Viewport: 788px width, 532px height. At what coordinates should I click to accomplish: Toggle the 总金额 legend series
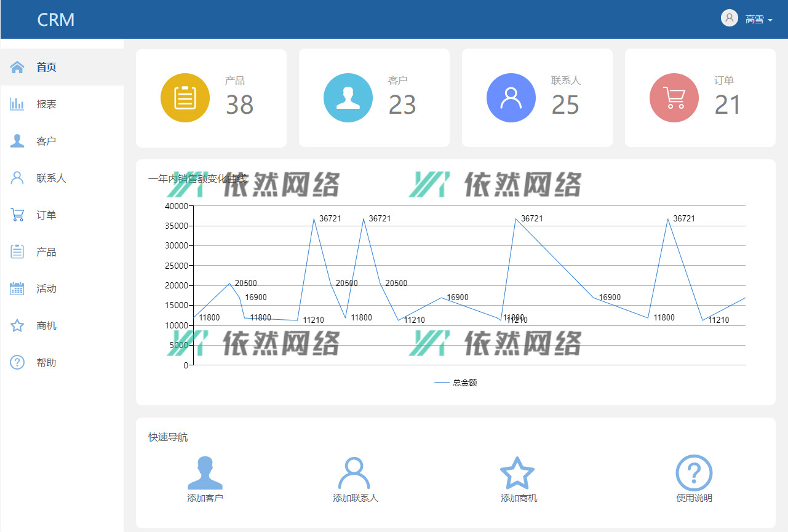[x=456, y=383]
